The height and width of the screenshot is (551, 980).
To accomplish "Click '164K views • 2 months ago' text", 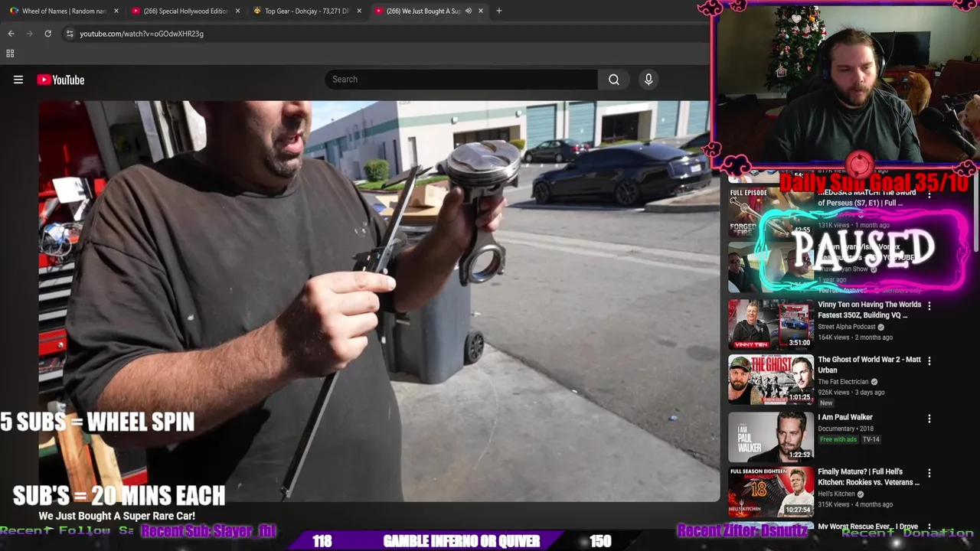I will coord(855,337).
